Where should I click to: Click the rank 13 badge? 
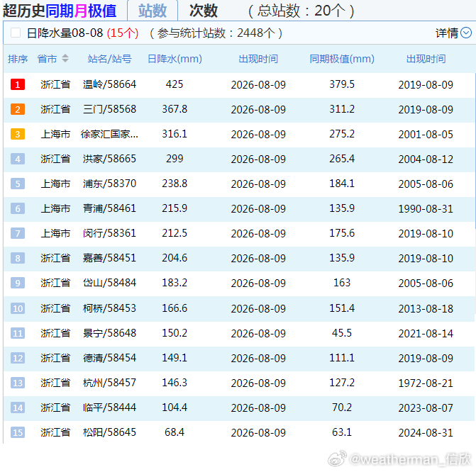18,383
